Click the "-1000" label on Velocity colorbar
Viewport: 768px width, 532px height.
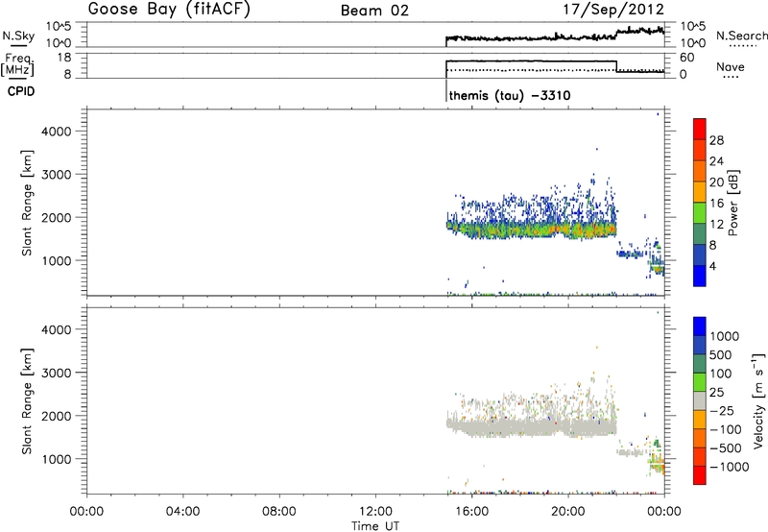730,467
